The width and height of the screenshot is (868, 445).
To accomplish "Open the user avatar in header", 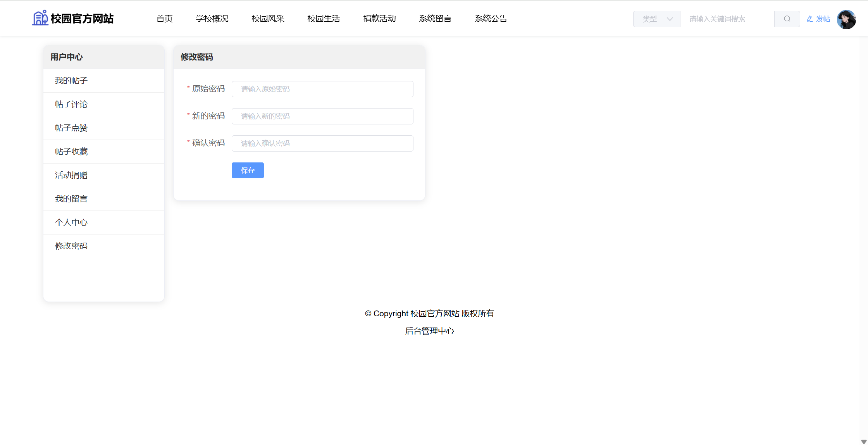I will click(x=846, y=19).
